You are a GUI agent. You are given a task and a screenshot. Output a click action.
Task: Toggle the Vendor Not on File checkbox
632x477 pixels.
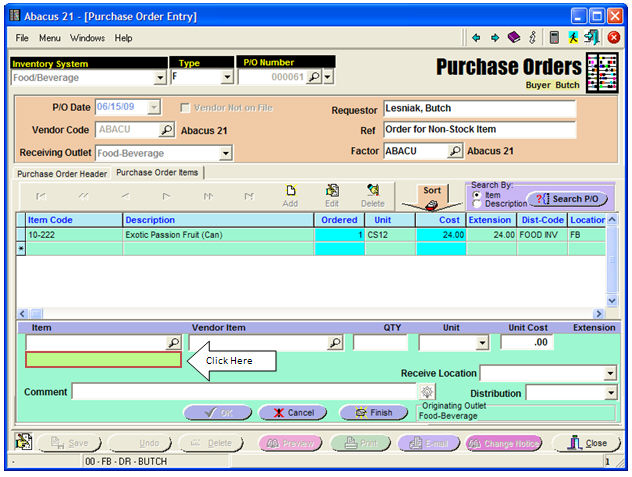point(186,108)
